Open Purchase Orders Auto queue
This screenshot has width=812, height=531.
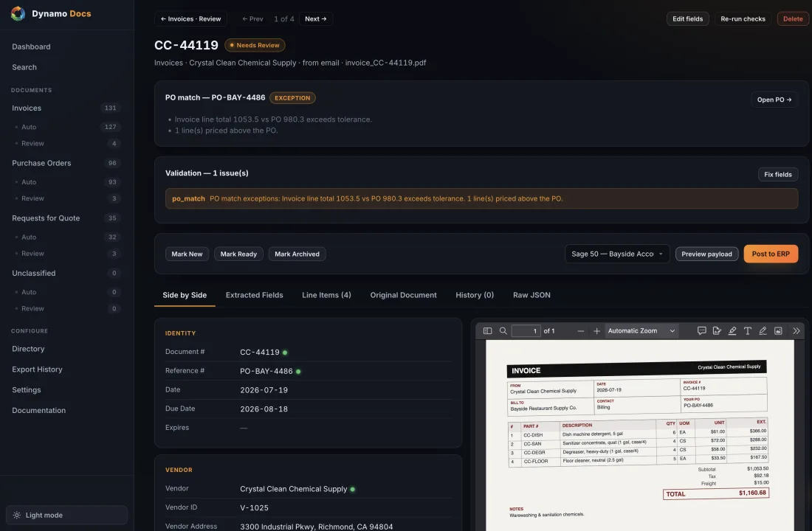66,182
